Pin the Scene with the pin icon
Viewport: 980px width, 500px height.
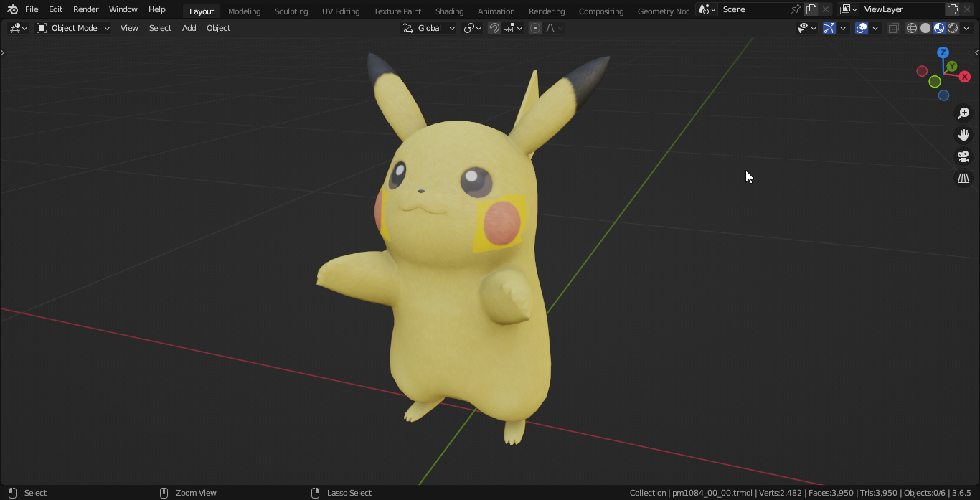[795, 9]
